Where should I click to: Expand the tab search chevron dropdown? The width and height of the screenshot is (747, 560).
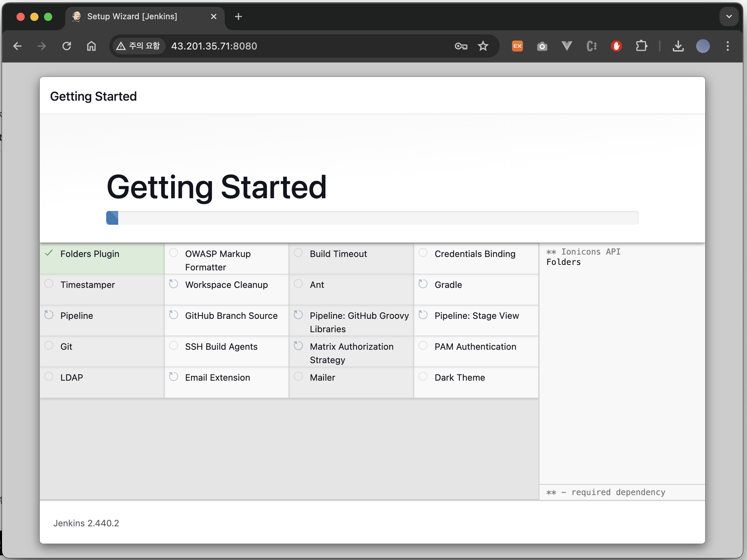click(729, 16)
